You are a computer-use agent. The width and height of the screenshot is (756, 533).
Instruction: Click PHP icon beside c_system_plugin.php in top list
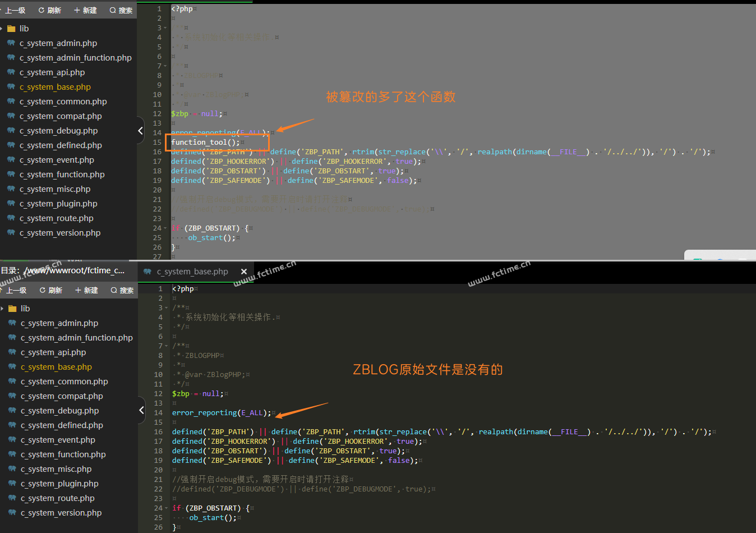click(x=11, y=203)
